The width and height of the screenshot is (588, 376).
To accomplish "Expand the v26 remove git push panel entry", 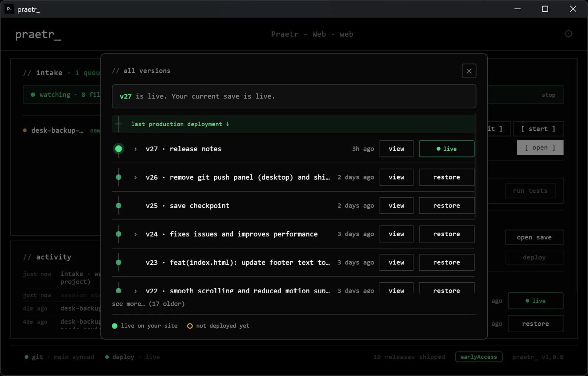I will click(x=136, y=177).
